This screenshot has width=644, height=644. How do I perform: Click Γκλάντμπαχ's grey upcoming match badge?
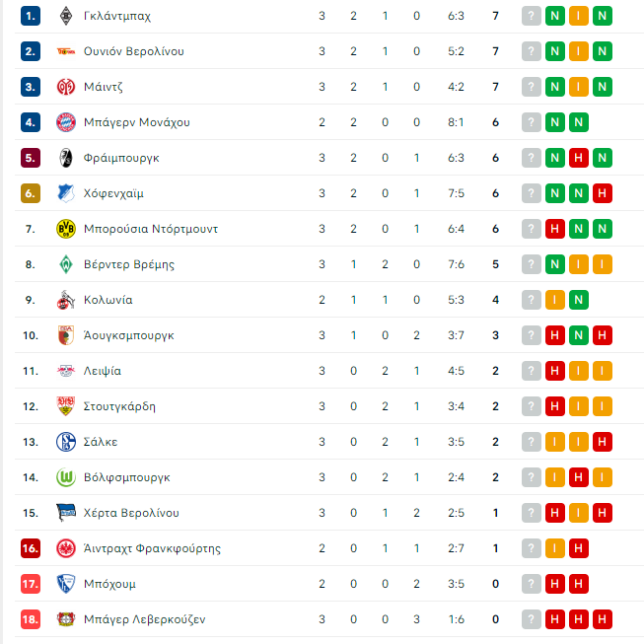pos(531,16)
